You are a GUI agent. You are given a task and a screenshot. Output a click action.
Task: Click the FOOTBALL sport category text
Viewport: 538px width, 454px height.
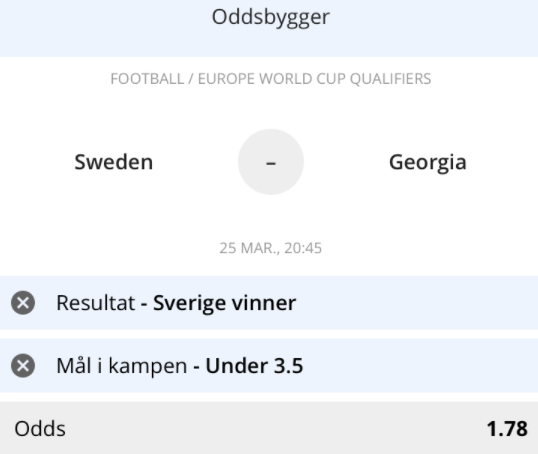click(x=147, y=79)
